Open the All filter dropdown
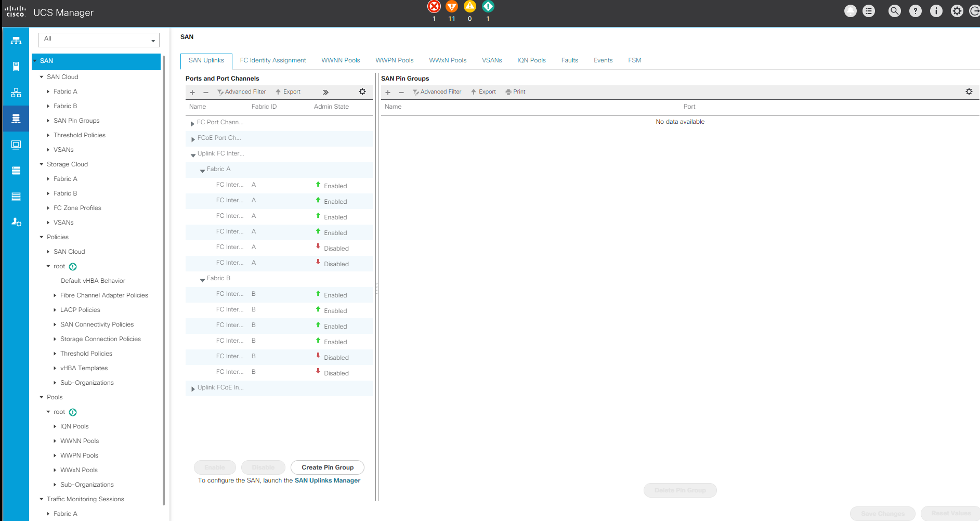The height and width of the screenshot is (521, 980). coord(99,40)
